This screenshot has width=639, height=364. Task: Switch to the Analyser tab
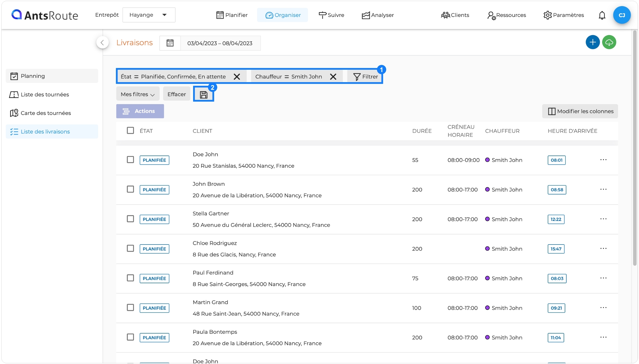click(x=378, y=15)
